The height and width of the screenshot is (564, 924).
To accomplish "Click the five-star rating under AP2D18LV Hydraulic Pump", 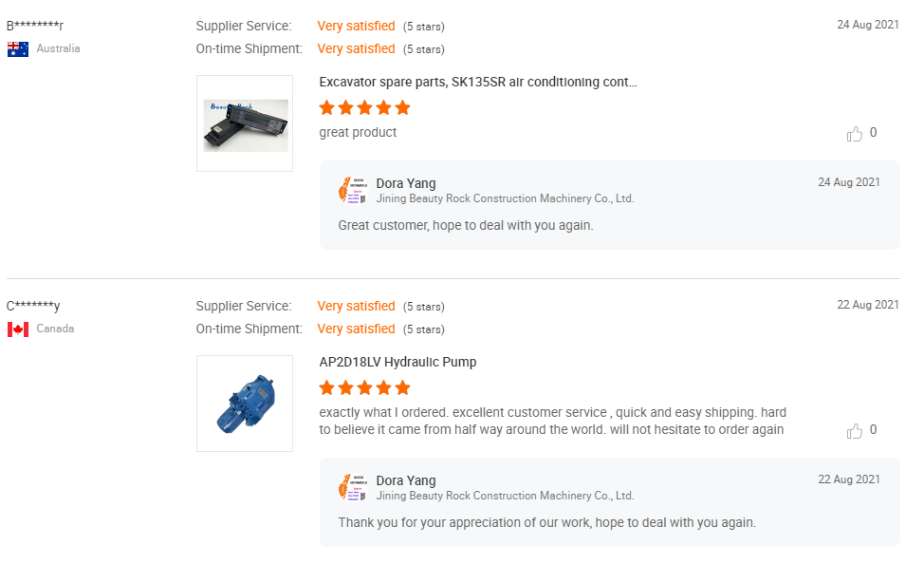I will (x=365, y=388).
